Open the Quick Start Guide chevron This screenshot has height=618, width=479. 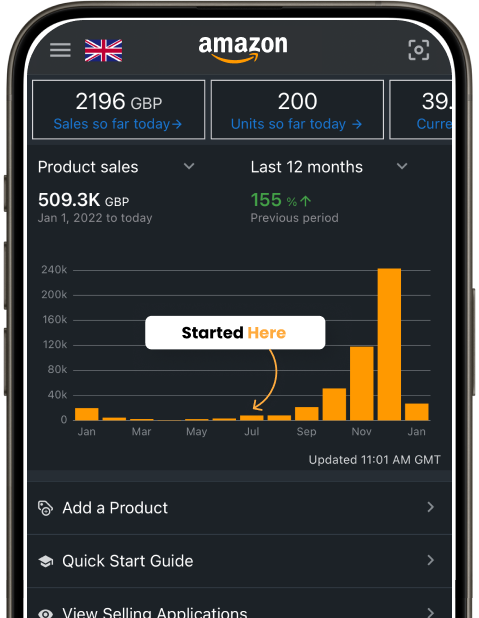tap(431, 560)
